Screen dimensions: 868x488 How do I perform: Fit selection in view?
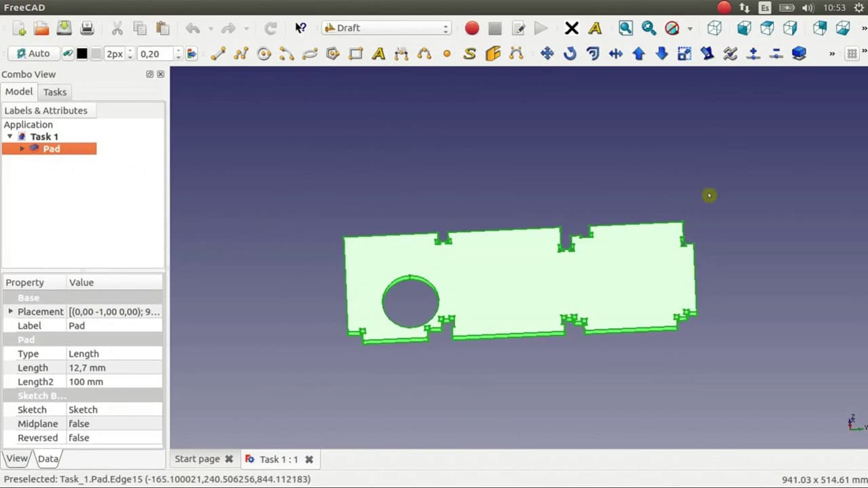648,28
